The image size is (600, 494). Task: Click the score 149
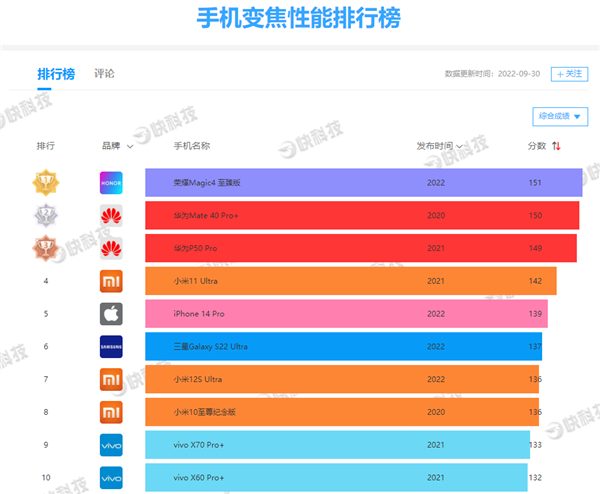(x=535, y=248)
